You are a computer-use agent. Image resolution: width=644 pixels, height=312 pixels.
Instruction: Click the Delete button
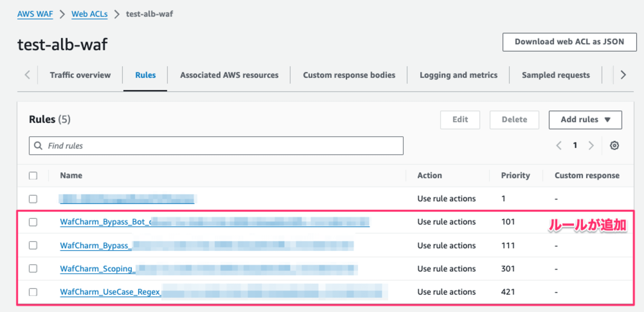pos(514,120)
